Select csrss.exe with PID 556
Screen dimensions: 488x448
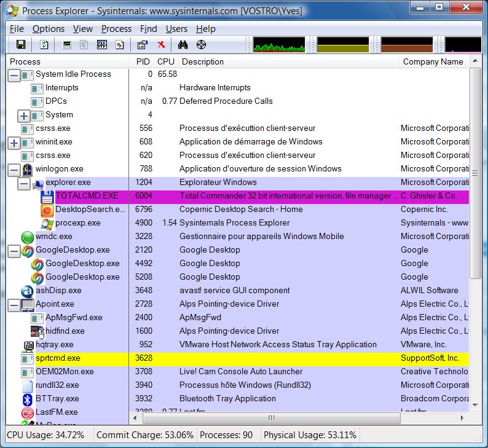[53, 128]
